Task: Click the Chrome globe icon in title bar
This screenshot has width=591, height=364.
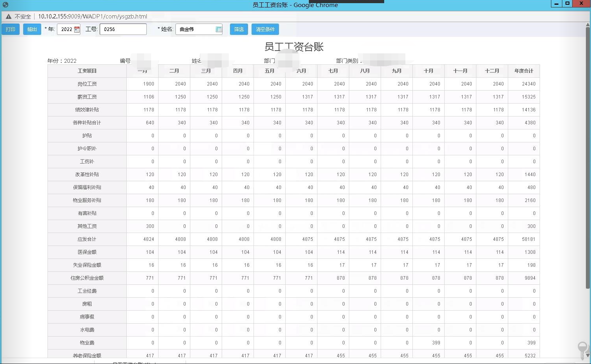Action: click(5, 5)
